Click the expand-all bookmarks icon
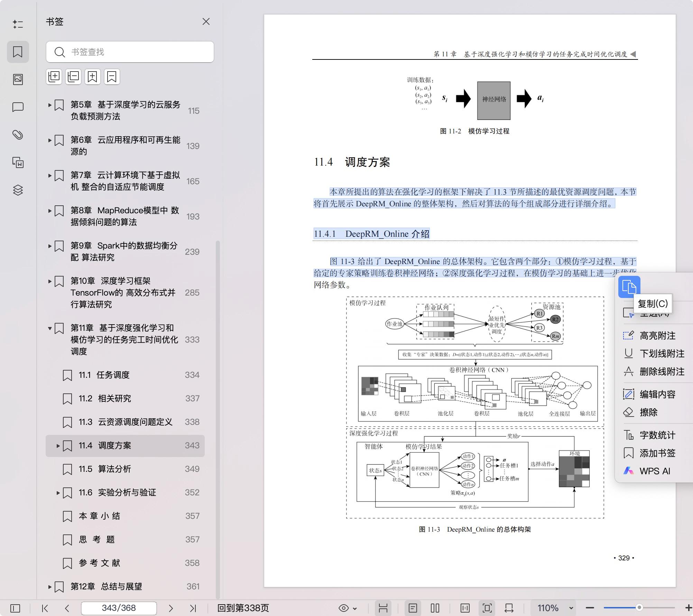The width and height of the screenshot is (693, 616). (54, 76)
